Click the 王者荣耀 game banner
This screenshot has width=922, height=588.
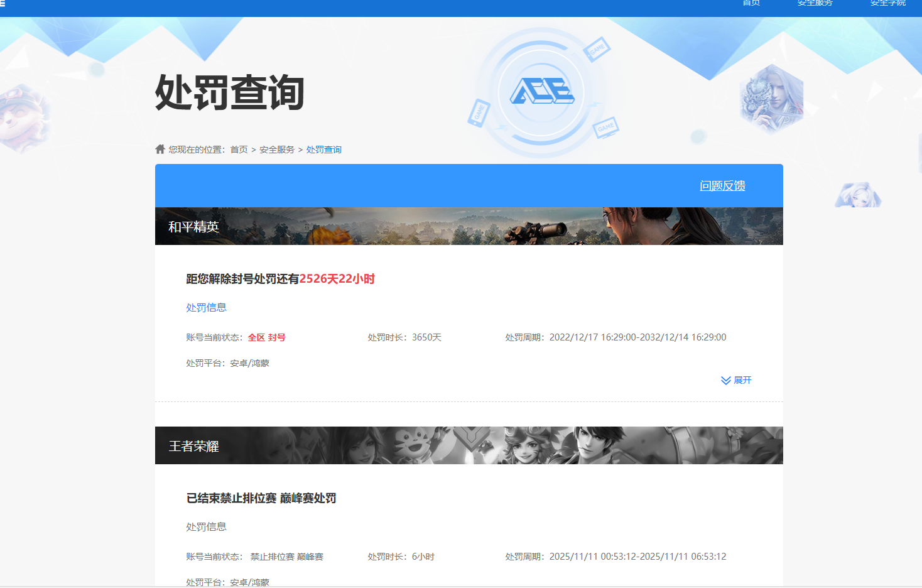click(x=469, y=445)
